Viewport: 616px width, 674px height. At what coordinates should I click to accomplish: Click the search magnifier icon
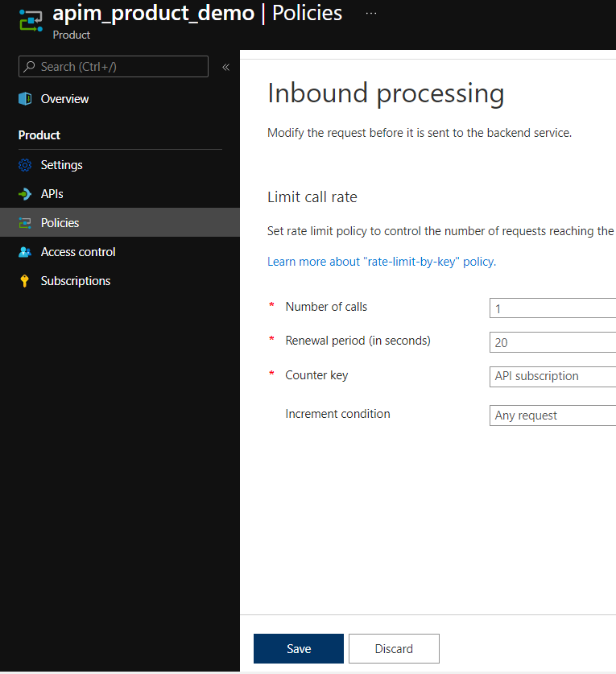pyautogui.click(x=29, y=67)
